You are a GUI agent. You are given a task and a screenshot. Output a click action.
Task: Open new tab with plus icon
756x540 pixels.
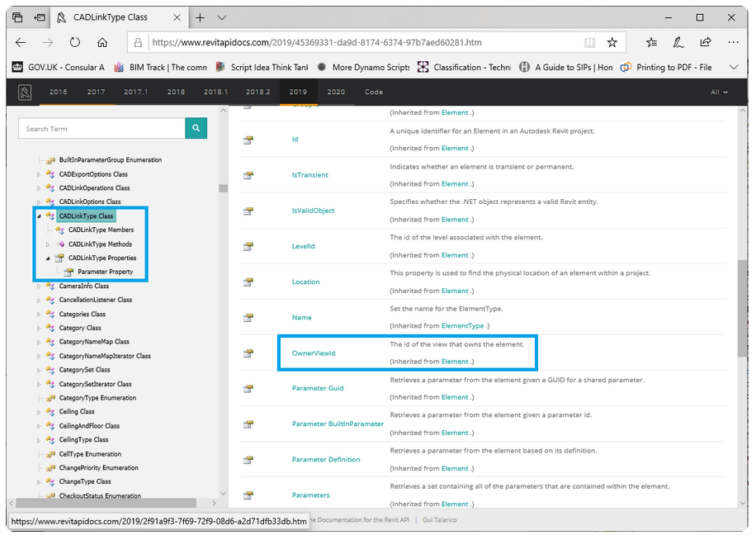point(200,17)
